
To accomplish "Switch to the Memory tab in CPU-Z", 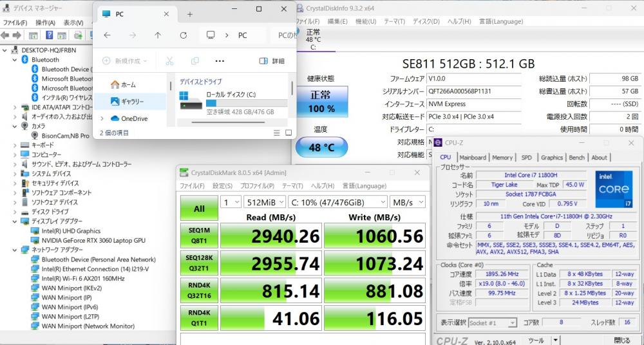I will point(502,157).
